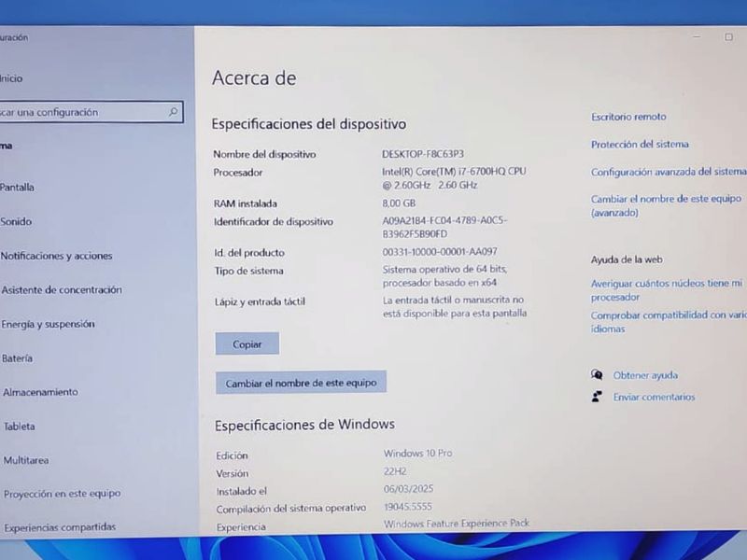Viewport: 747px width, 560px height.
Task: Minimize the Configuración window
Action: tap(697, 36)
